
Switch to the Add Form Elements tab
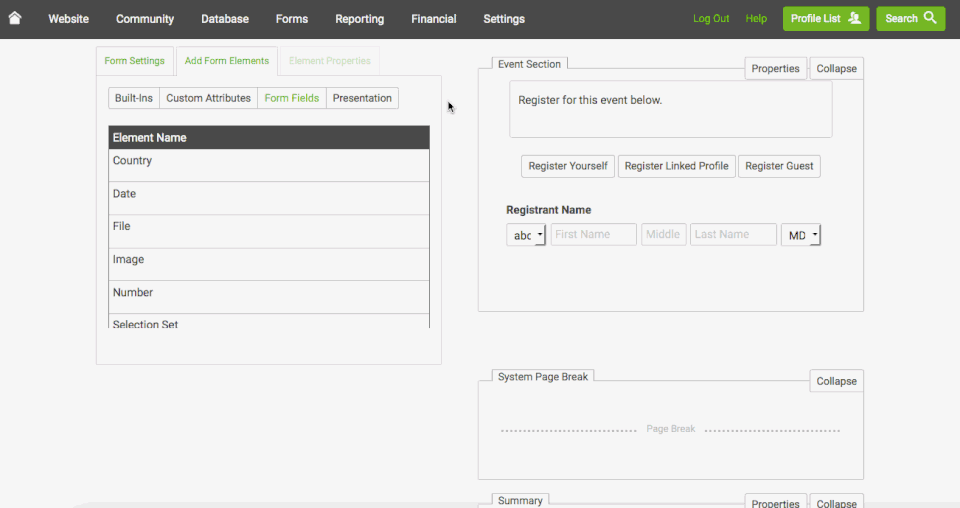point(227,61)
